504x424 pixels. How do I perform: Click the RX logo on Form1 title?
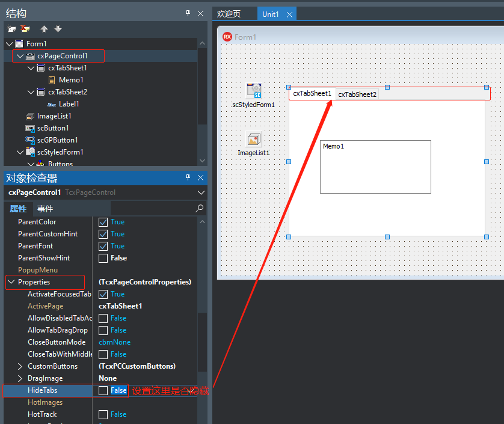227,37
